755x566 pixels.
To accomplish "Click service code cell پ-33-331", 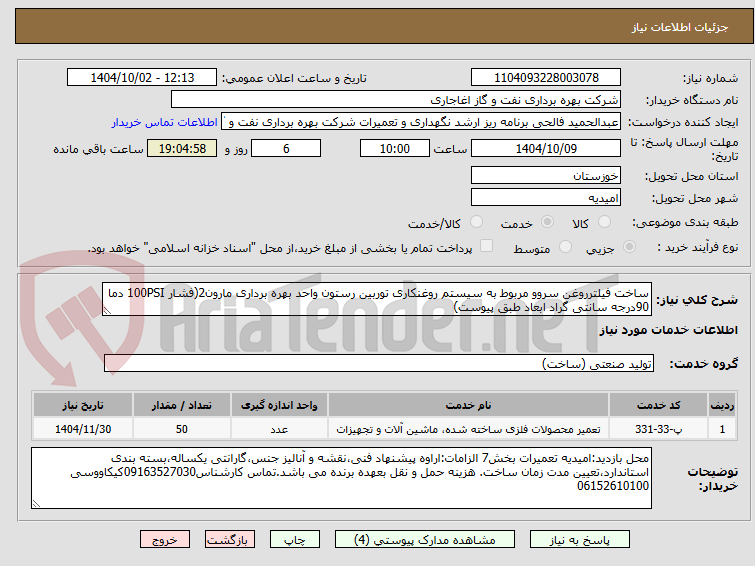I will click(658, 429).
